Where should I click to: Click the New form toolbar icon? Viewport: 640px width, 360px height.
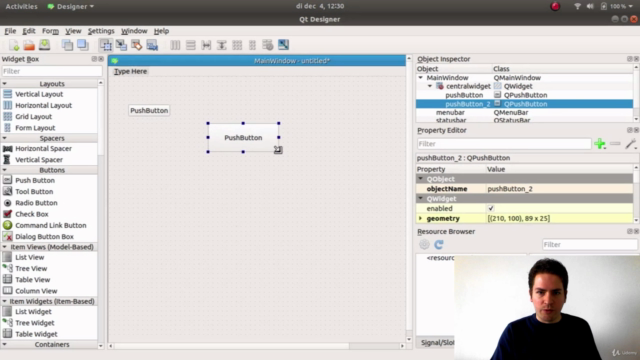(13, 45)
